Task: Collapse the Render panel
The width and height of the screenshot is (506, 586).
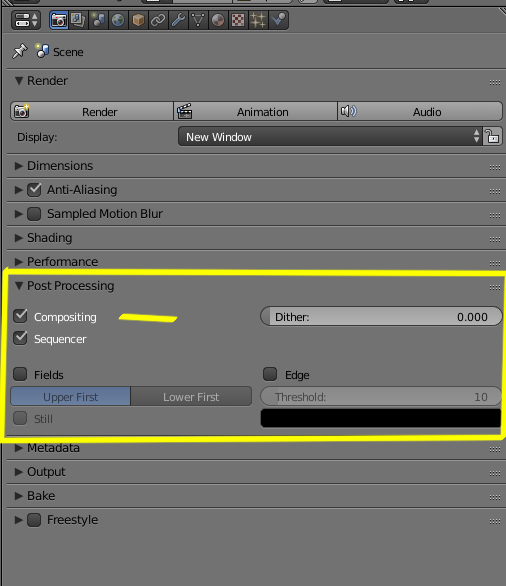Action: tap(18, 81)
